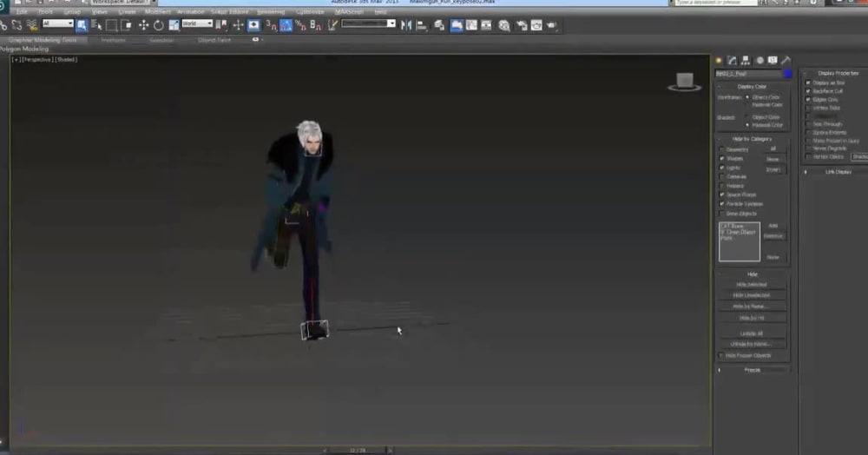Open the selection filter All dropdown

coord(57,23)
